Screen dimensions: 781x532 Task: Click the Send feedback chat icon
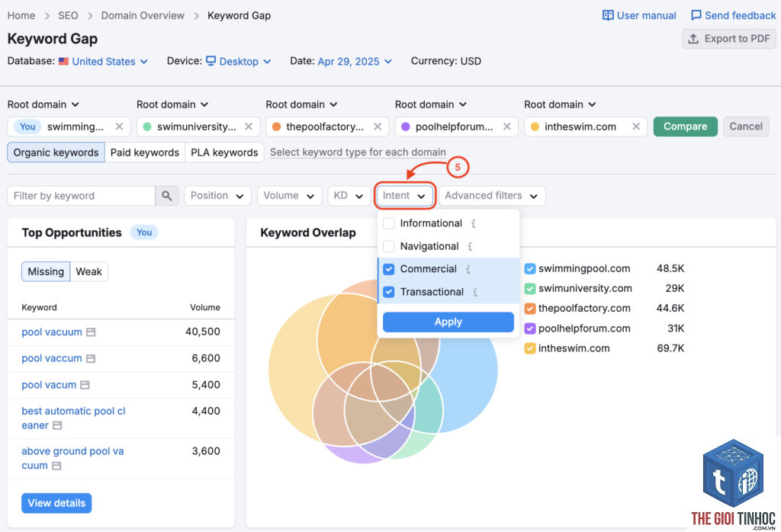click(696, 15)
